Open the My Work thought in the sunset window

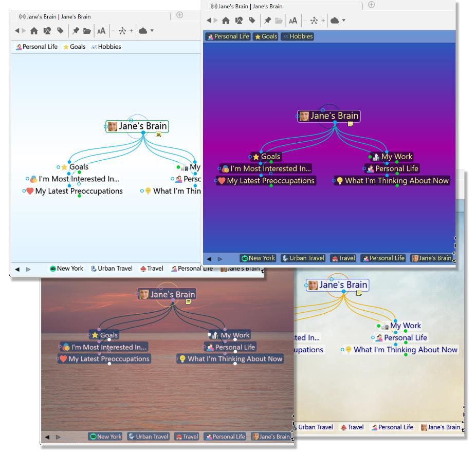click(235, 335)
